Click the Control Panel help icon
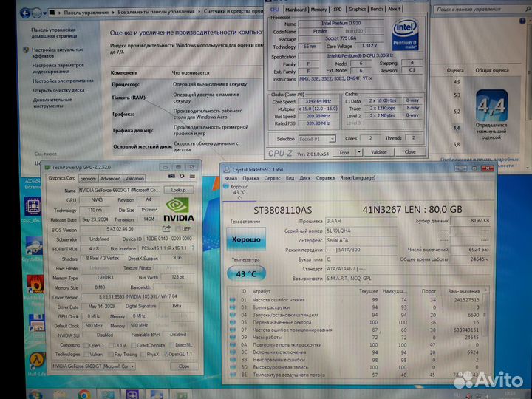 522,21
